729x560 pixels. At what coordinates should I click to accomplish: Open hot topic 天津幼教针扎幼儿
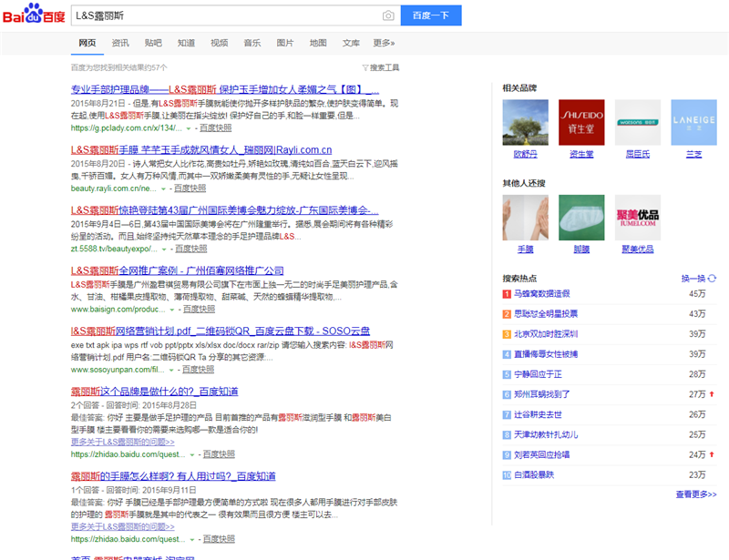click(546, 435)
